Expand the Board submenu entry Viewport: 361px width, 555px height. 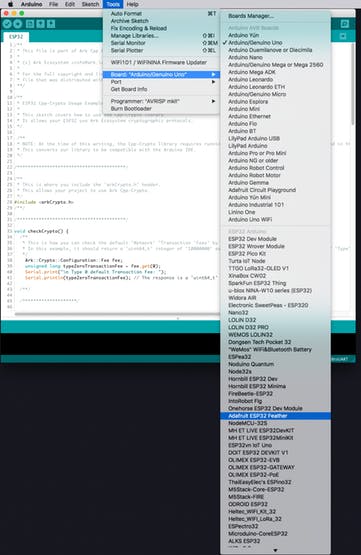[161, 74]
